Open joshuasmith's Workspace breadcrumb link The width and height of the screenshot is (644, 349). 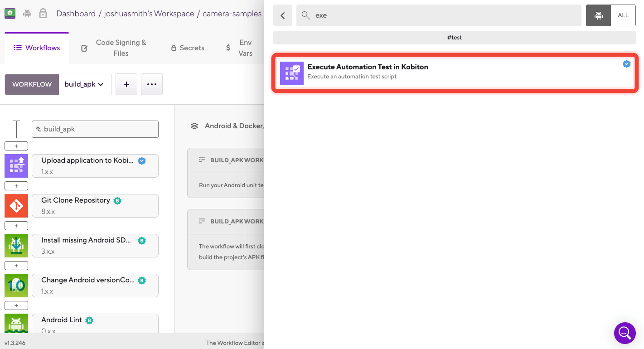[149, 14]
